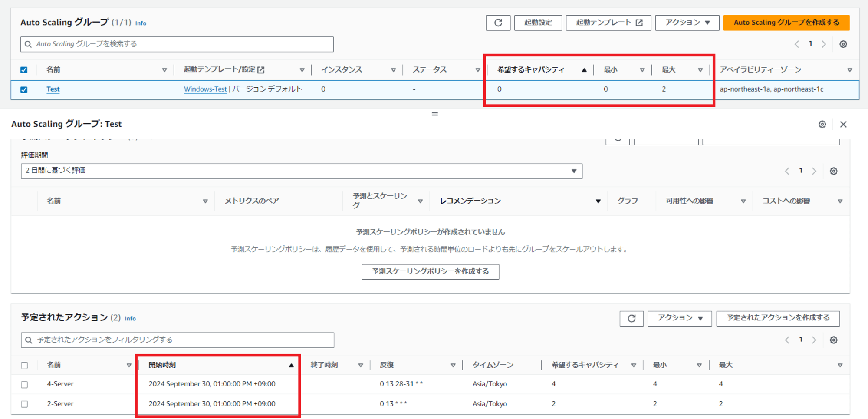Select the 4-Server scheduled action checkbox
Image resolution: width=868 pixels, height=419 pixels.
point(24,385)
